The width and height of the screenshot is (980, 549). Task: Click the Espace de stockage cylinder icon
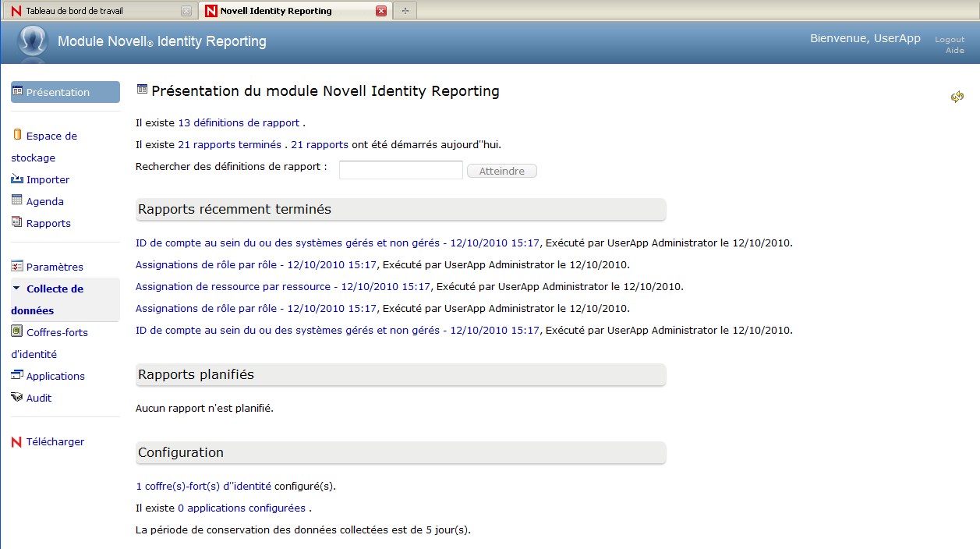tap(17, 135)
